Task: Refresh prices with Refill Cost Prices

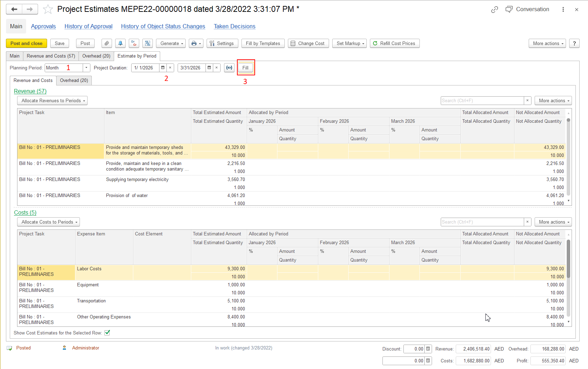Action: pyautogui.click(x=395, y=43)
